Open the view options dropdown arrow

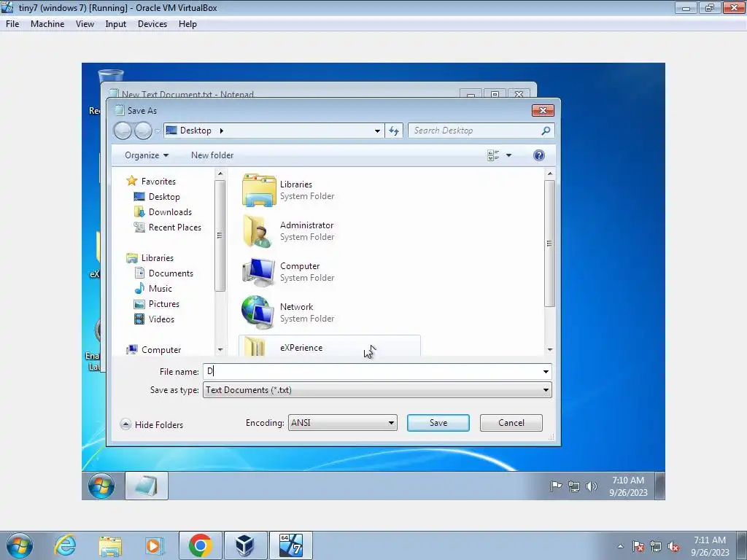[508, 155]
